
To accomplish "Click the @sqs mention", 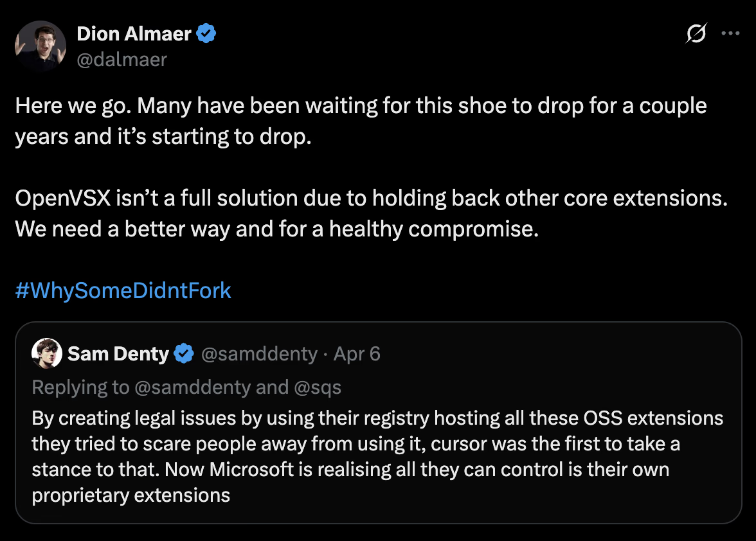I will [318, 387].
